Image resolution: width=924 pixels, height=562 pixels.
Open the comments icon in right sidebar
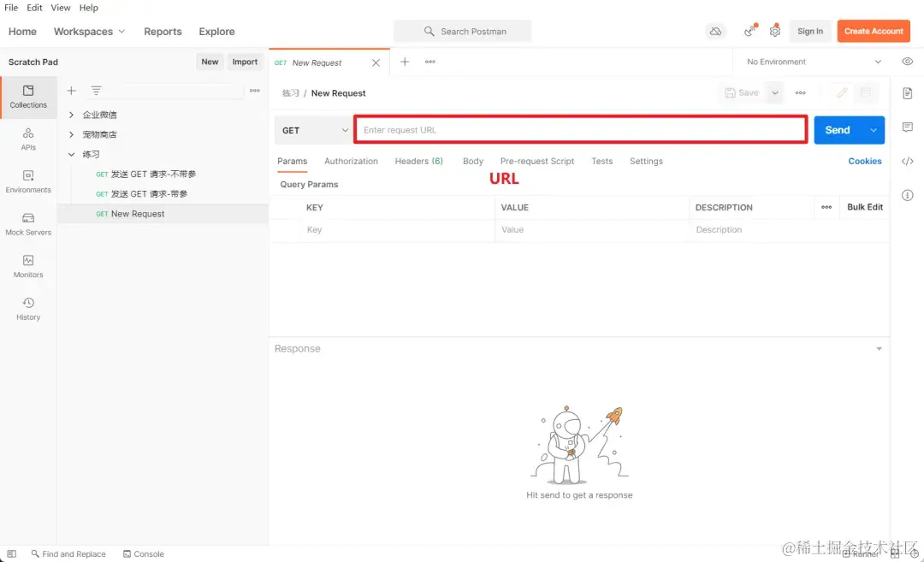908,127
